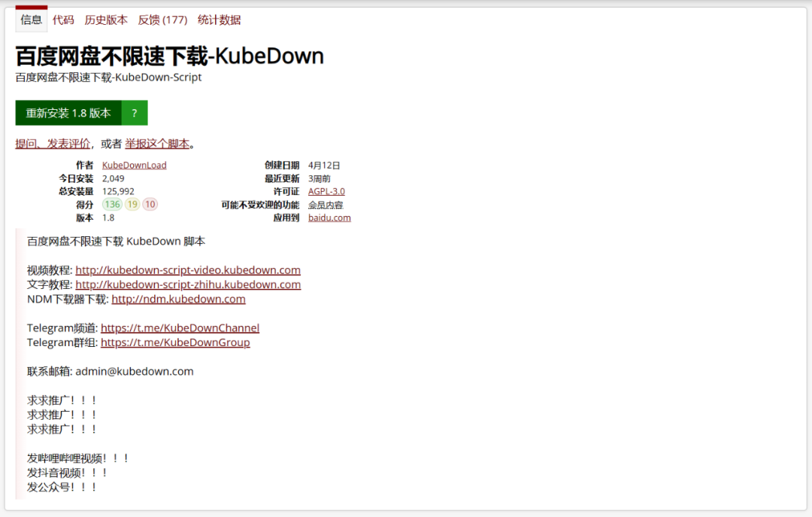Click the 举报这个脚本 link
The image size is (812, 517).
[157, 144]
